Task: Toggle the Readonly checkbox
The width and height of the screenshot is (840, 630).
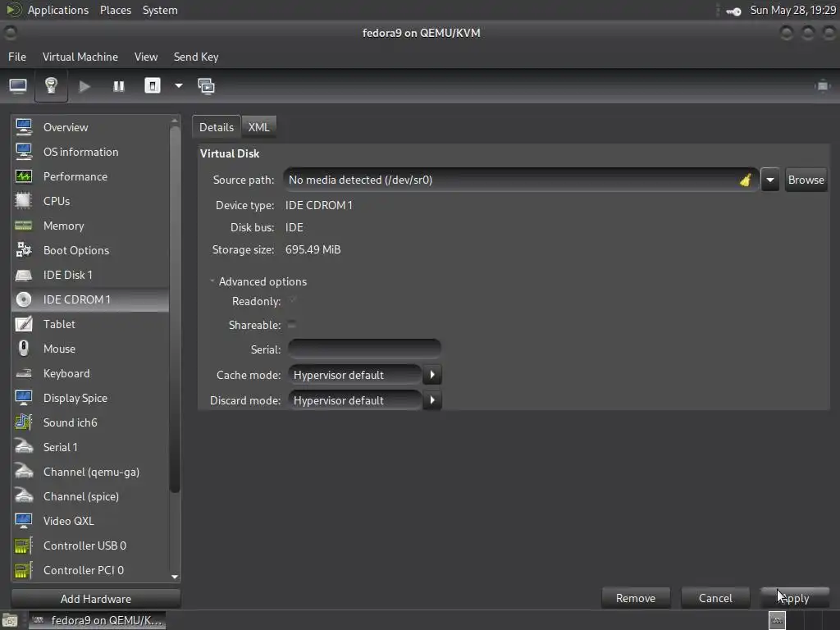Action: click(293, 300)
